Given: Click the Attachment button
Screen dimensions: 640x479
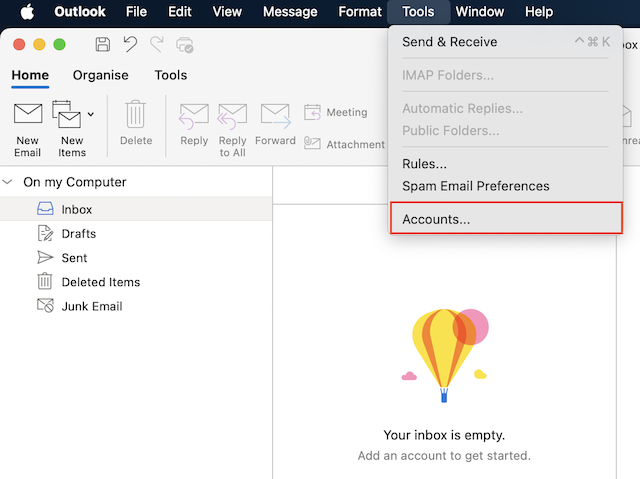Looking at the screenshot, I should pyautogui.click(x=344, y=144).
